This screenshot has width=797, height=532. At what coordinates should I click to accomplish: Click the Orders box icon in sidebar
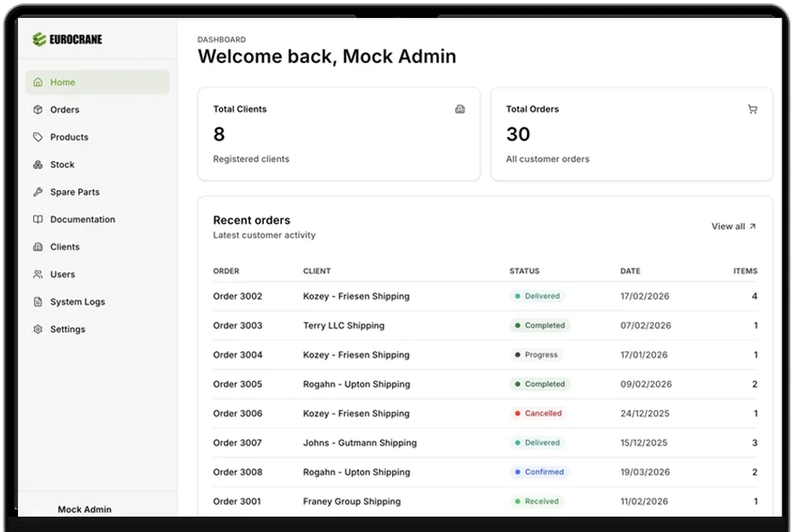click(x=38, y=110)
